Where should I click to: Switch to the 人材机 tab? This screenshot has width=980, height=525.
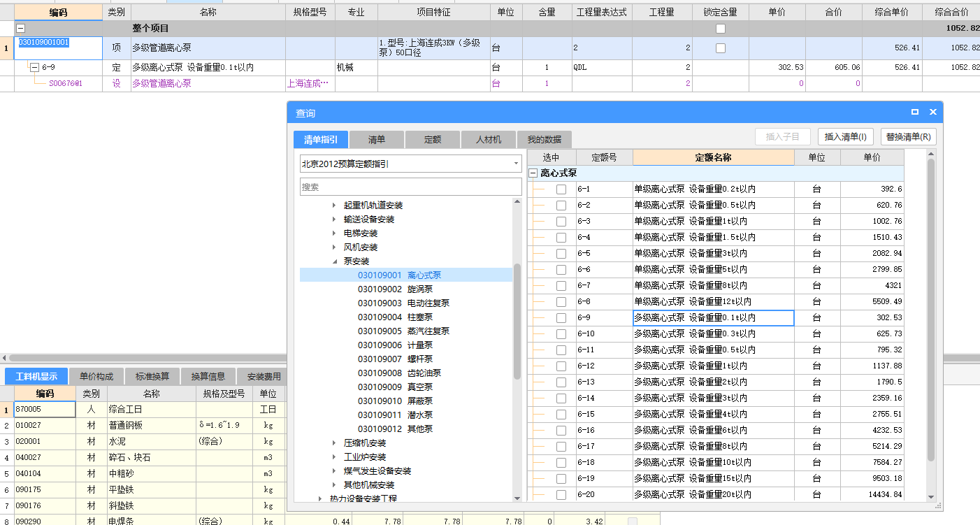pyautogui.click(x=489, y=139)
